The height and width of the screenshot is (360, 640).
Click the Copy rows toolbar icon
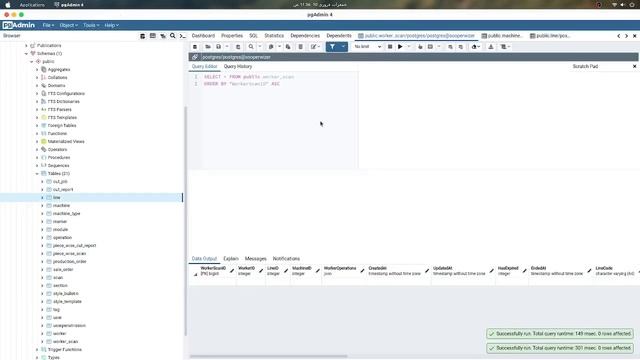(271, 47)
